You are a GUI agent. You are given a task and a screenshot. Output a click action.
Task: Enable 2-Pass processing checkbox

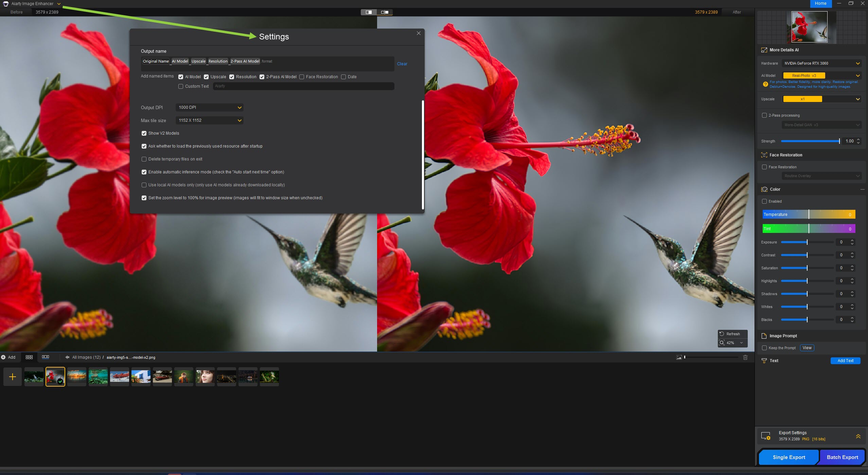[764, 115]
